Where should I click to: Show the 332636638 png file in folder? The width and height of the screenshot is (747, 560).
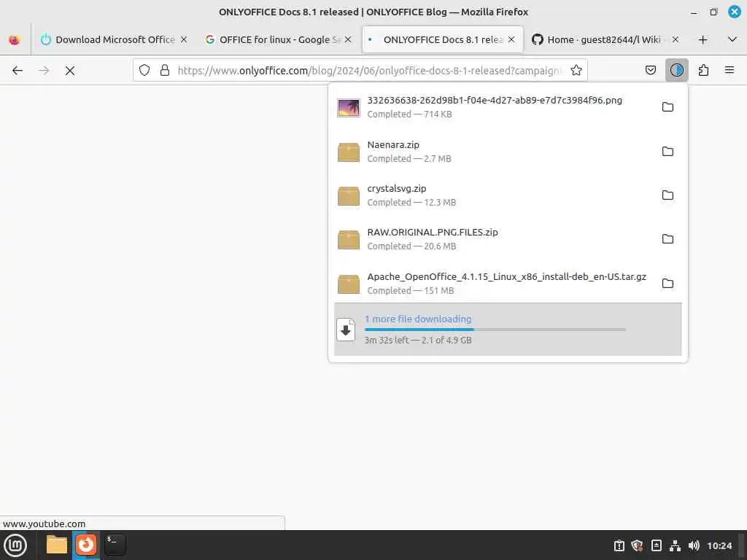point(668,107)
